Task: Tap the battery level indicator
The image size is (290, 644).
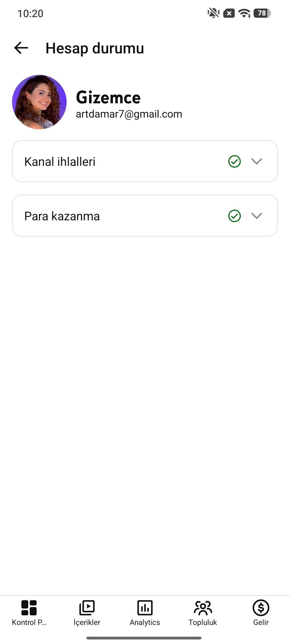Action: (262, 13)
